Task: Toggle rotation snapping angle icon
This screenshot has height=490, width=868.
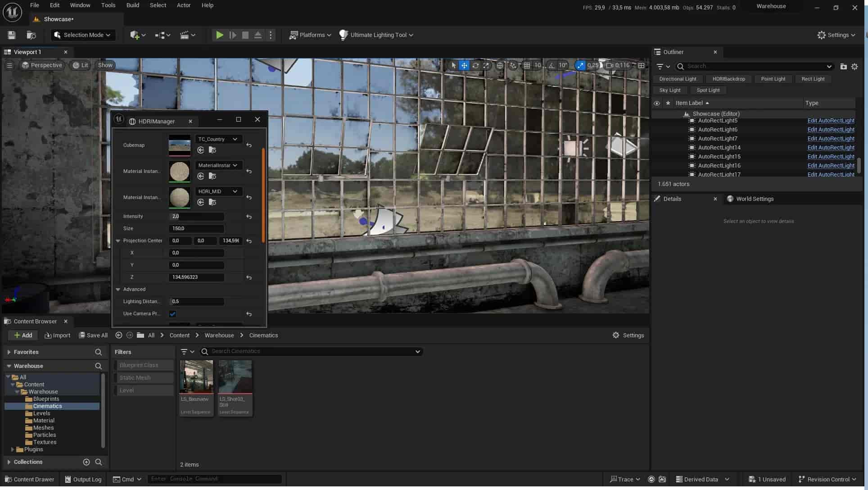Action: pyautogui.click(x=552, y=65)
